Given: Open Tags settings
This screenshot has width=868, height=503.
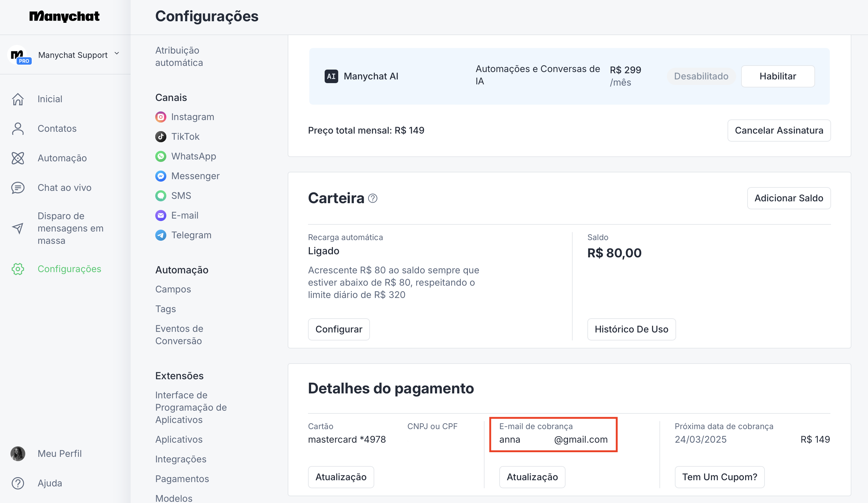Looking at the screenshot, I should coord(165,309).
